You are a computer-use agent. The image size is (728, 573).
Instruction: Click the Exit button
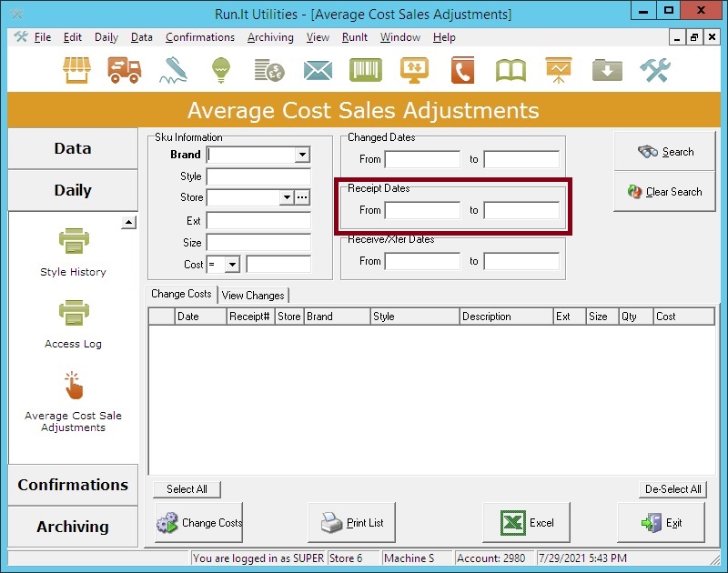tap(662, 522)
